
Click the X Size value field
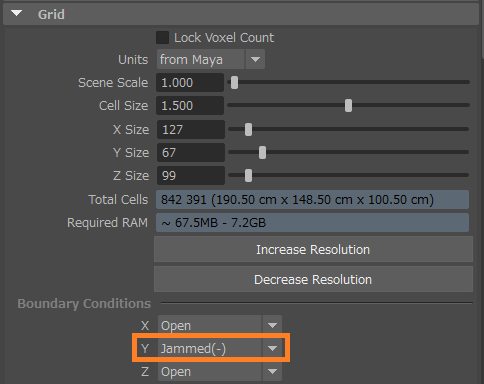point(191,129)
